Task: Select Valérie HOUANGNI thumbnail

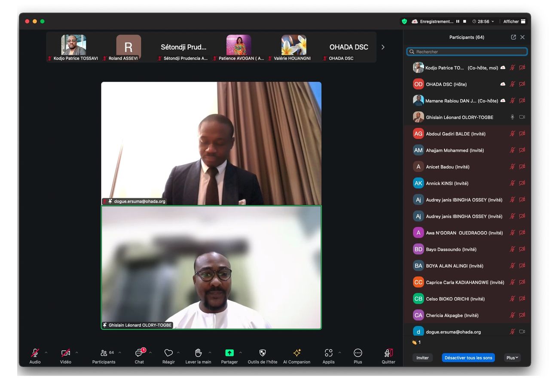Action: click(293, 47)
